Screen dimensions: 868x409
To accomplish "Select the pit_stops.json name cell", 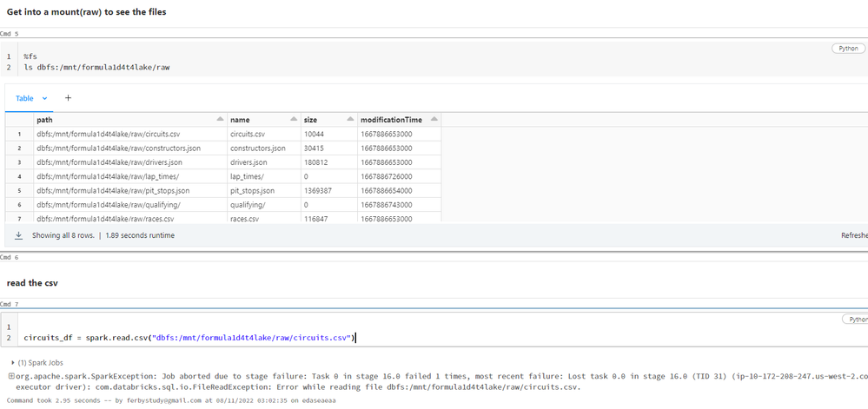I will point(252,190).
